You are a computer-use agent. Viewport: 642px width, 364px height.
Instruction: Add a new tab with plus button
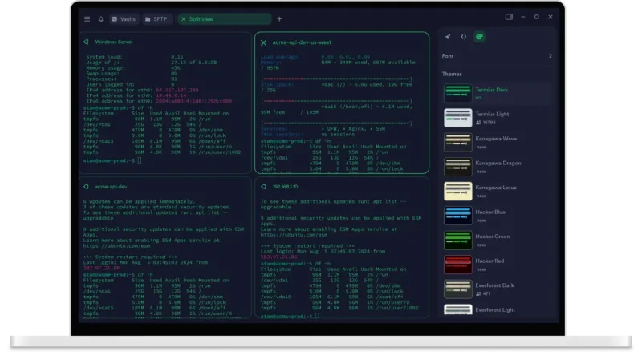[279, 18]
